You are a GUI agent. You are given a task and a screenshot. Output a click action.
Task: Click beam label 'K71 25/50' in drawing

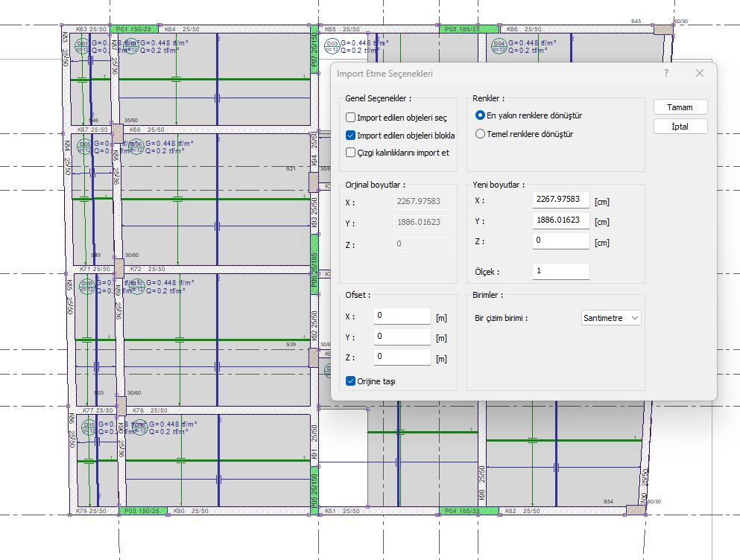95,269
